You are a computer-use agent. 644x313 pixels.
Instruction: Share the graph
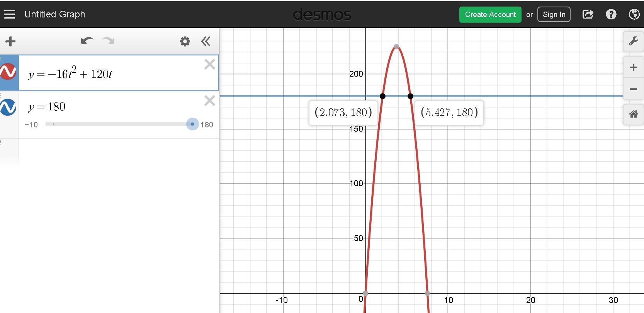coord(588,14)
